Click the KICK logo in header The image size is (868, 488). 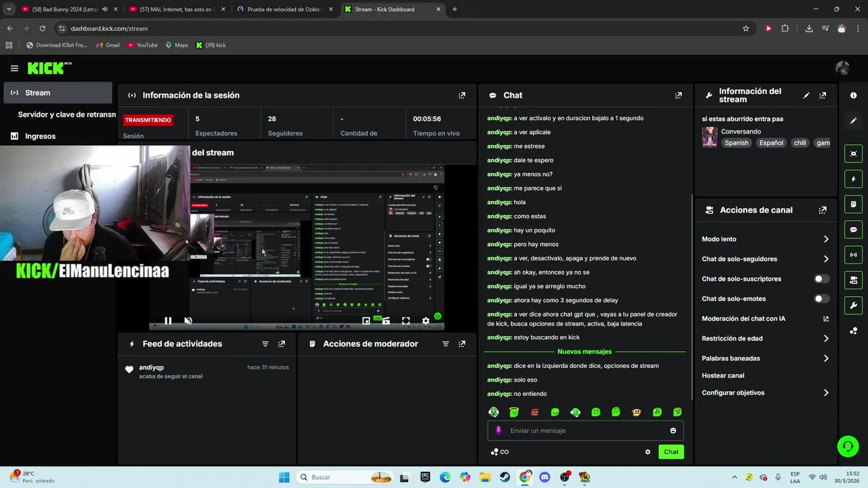(49, 68)
